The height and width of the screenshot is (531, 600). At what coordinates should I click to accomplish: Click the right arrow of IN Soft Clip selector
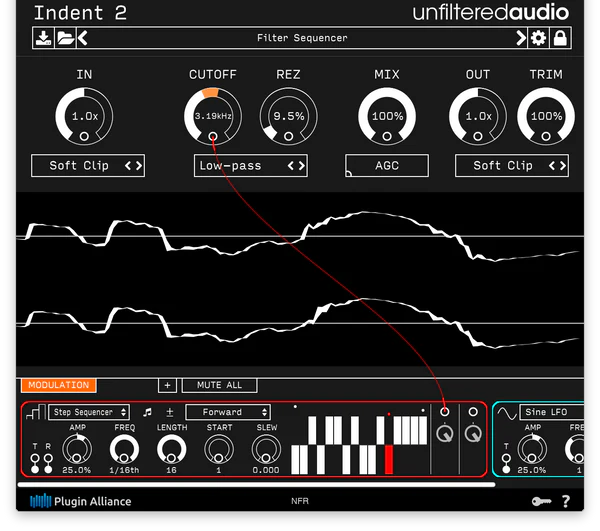tap(139, 166)
